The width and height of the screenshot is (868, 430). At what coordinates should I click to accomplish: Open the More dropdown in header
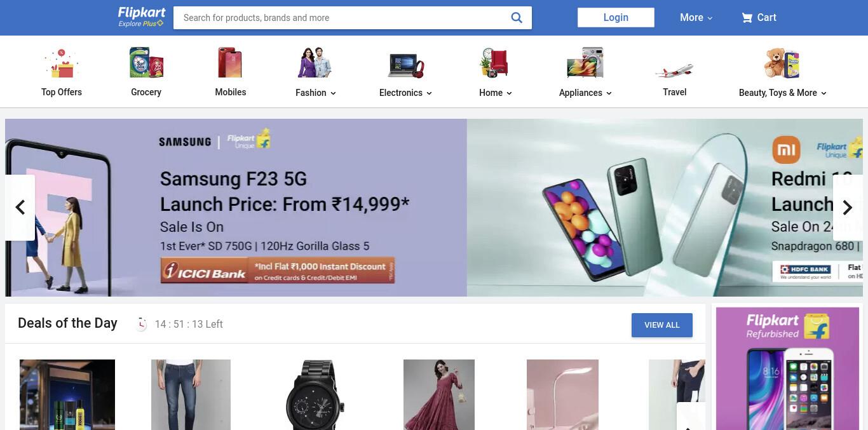[x=696, y=18]
